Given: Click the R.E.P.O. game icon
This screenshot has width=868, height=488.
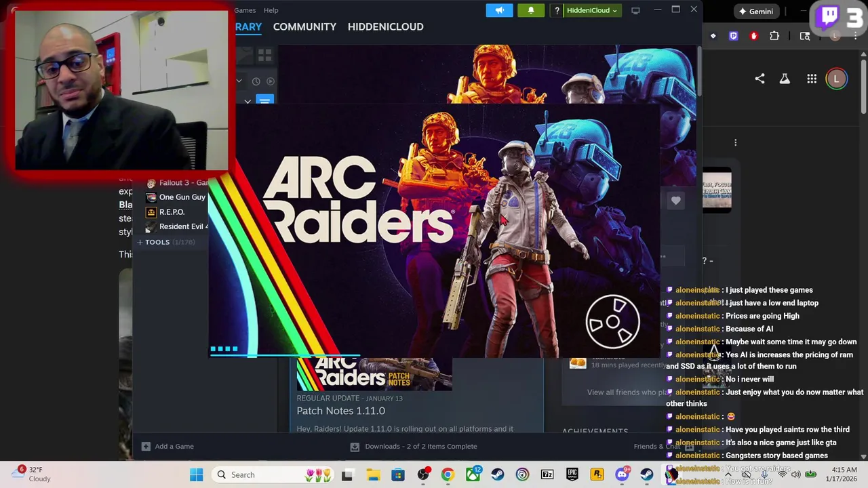Looking at the screenshot, I should click(151, 212).
